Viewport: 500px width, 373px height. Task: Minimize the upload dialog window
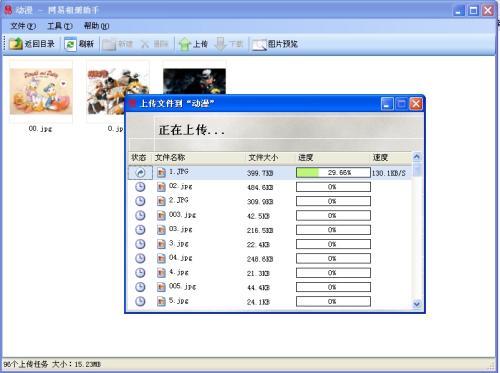click(387, 104)
